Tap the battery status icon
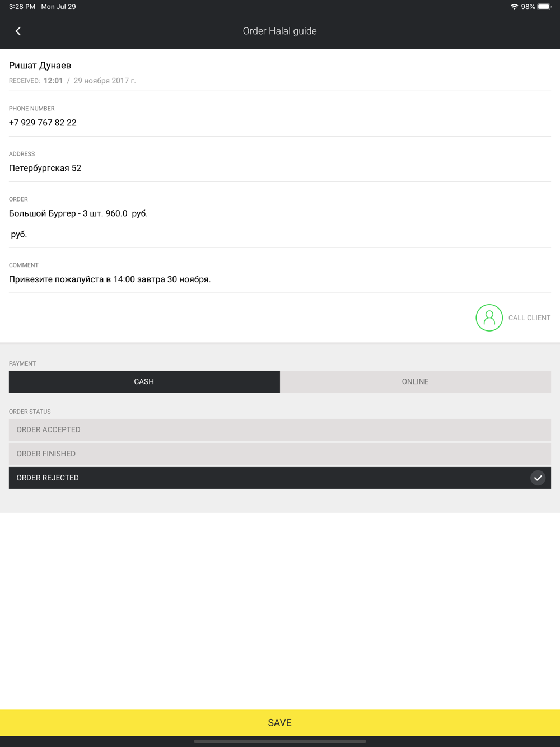This screenshot has height=747, width=560. (544, 7)
